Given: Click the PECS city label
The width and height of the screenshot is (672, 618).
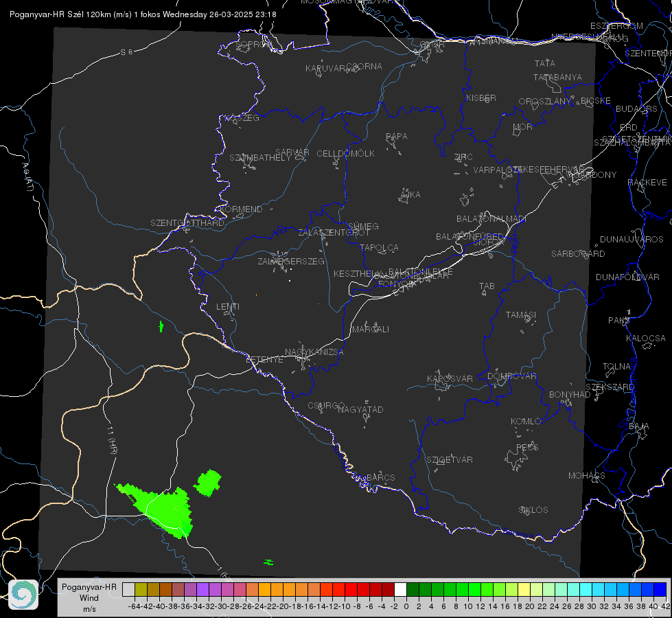Looking at the screenshot, I should click(x=526, y=447).
